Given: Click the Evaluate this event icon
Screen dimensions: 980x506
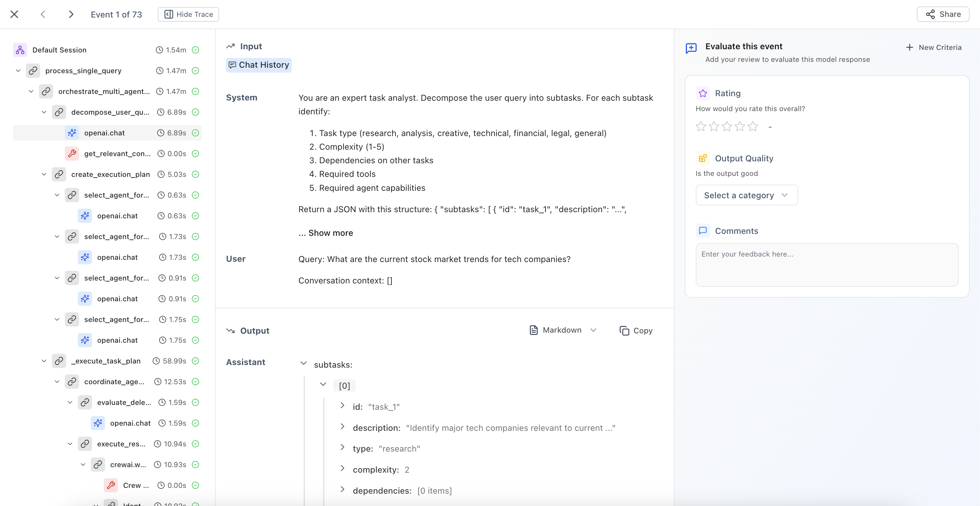Looking at the screenshot, I should 691,48.
